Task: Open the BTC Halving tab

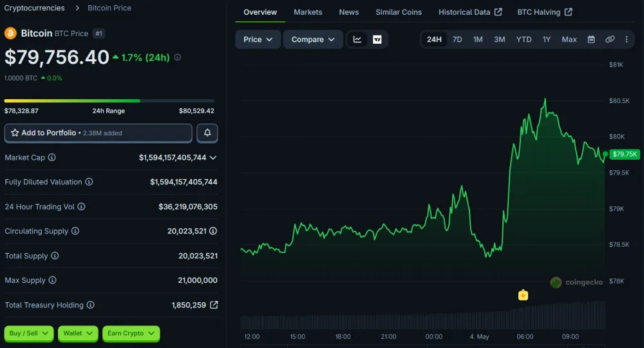Action: (x=544, y=12)
